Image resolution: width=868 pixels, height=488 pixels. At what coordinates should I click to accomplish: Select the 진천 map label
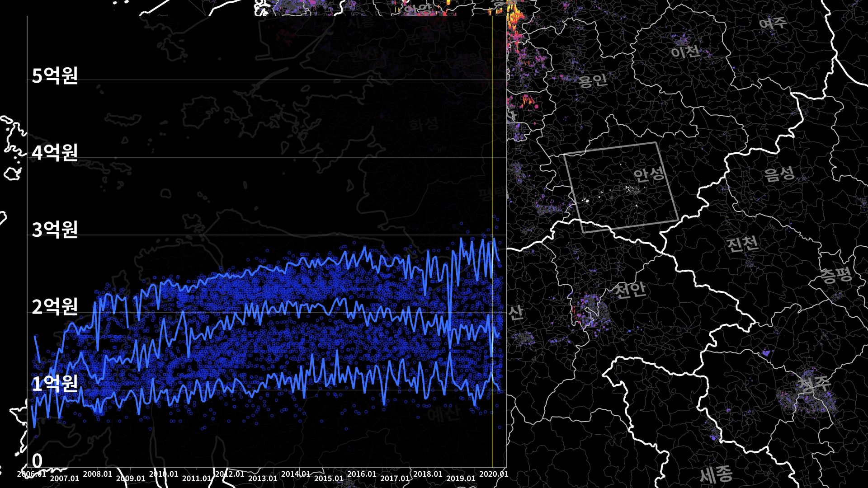tap(742, 244)
